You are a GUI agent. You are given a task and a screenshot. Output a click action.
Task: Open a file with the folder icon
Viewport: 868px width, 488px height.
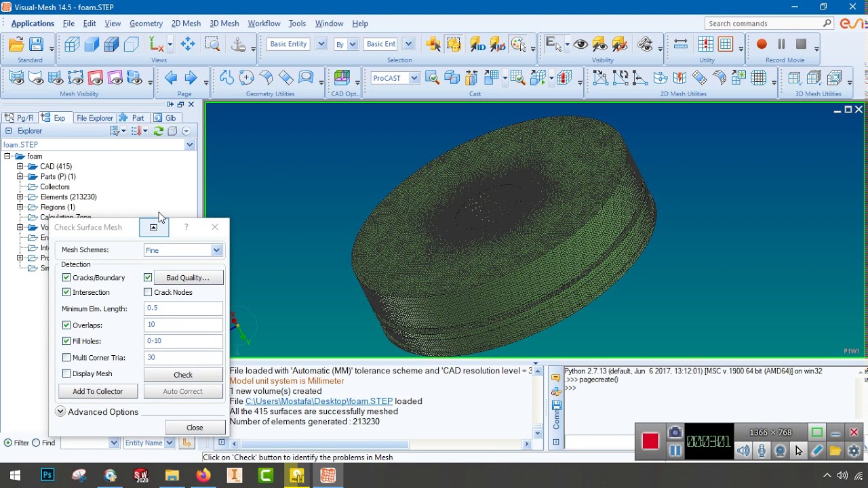coord(16,45)
